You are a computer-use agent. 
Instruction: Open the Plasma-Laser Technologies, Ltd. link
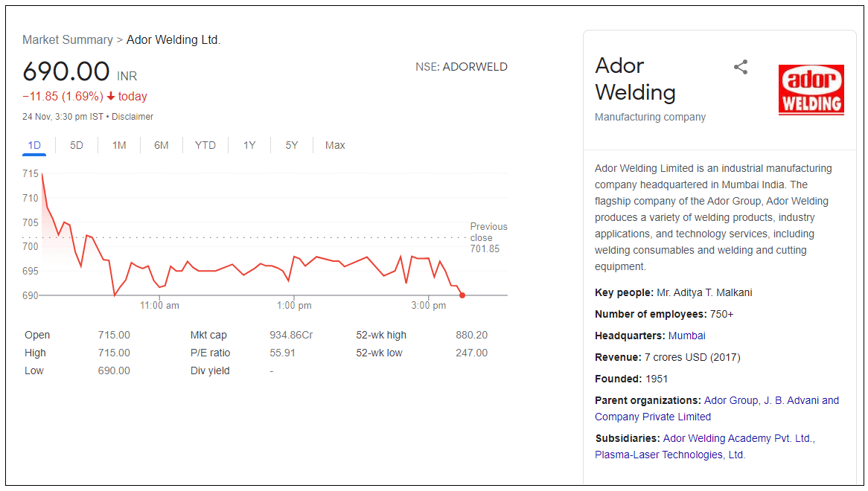point(669,455)
